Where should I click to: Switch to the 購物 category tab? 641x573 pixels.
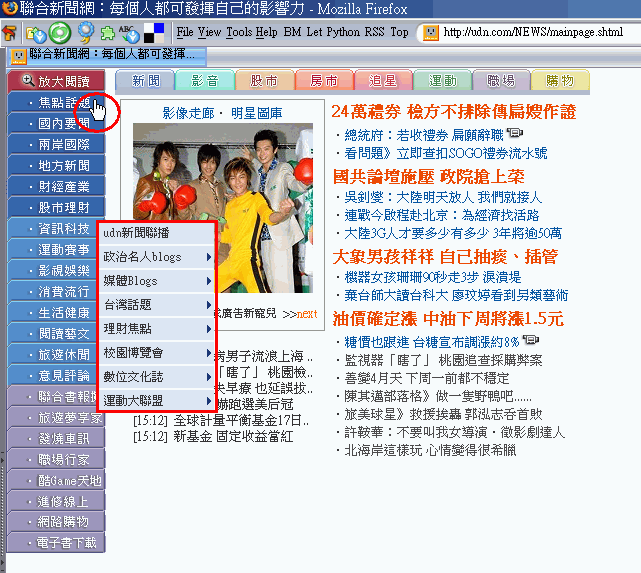point(560,81)
